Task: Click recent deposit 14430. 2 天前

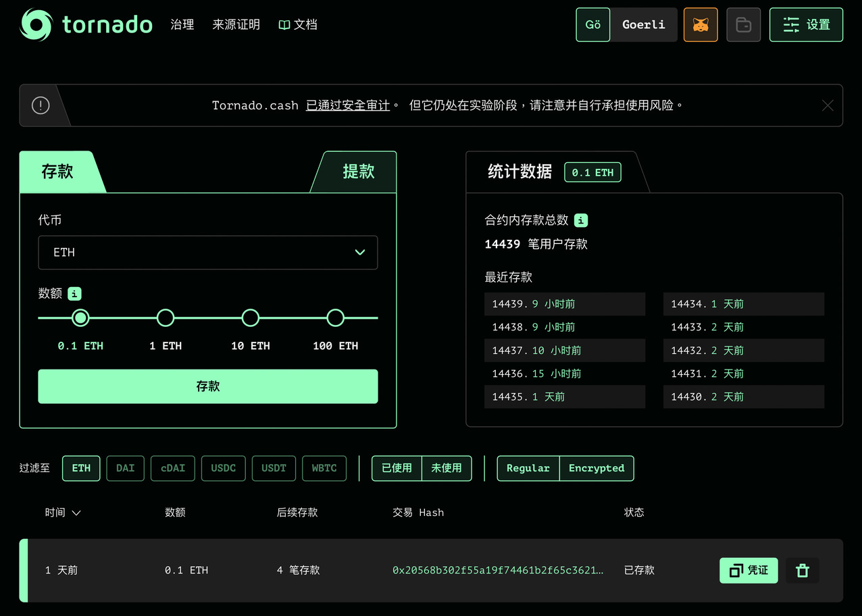Action: click(744, 396)
